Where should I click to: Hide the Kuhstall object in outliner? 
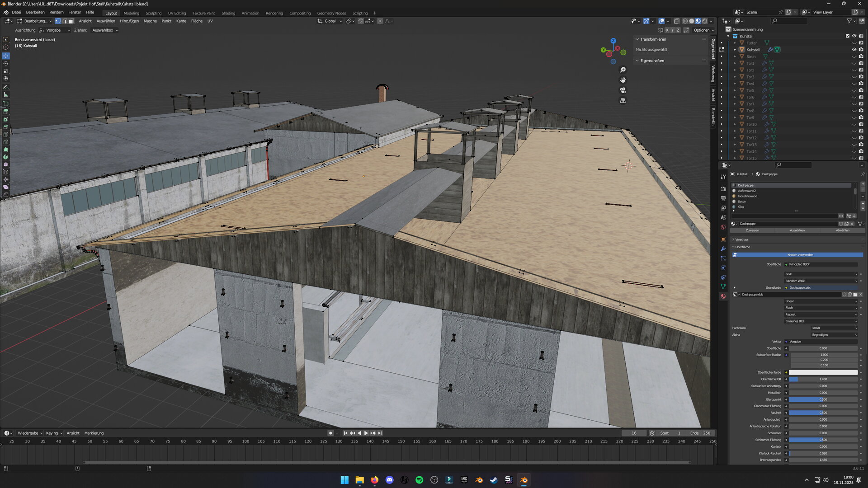tap(854, 50)
